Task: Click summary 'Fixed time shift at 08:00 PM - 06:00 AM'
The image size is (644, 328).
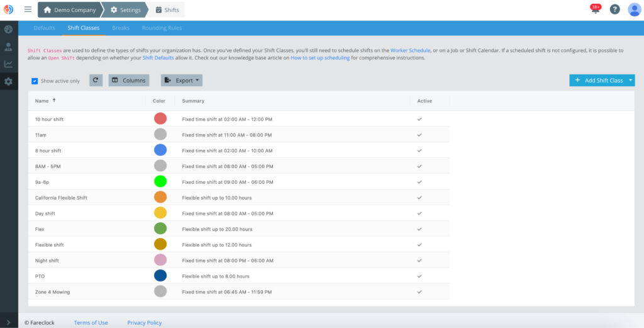Action: (228, 261)
